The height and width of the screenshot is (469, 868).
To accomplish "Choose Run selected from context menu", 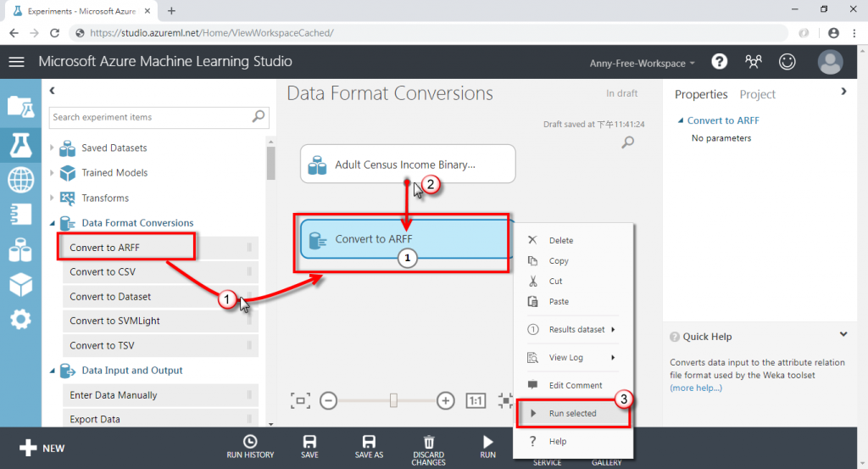I will click(574, 413).
